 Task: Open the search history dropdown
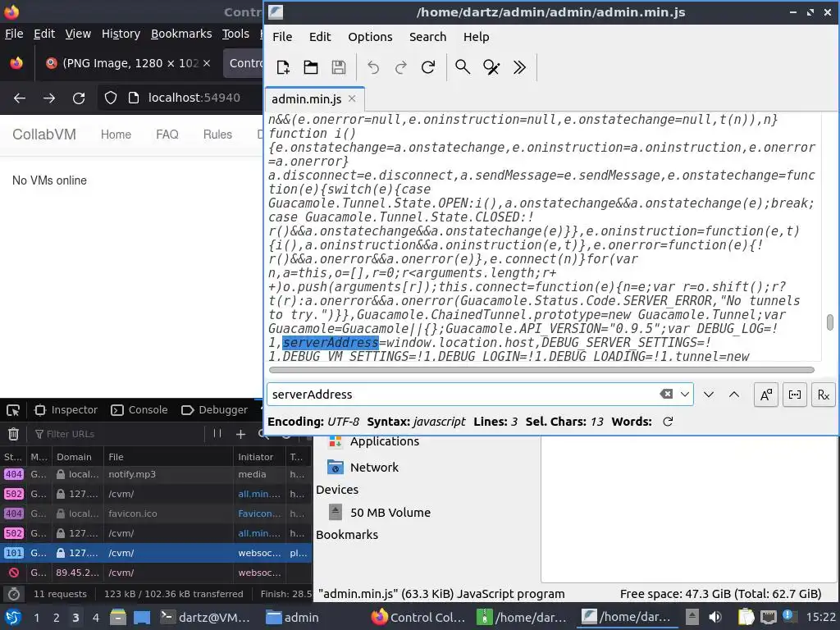(685, 395)
